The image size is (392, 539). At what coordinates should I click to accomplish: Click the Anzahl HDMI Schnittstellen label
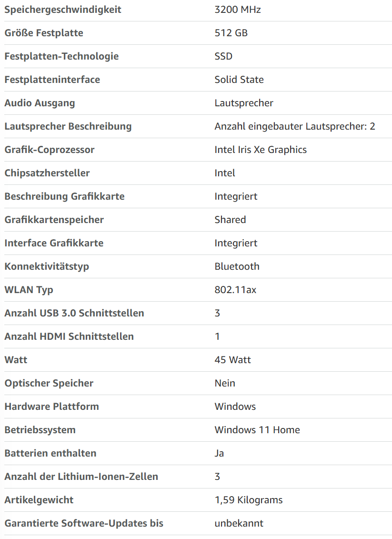click(x=69, y=336)
